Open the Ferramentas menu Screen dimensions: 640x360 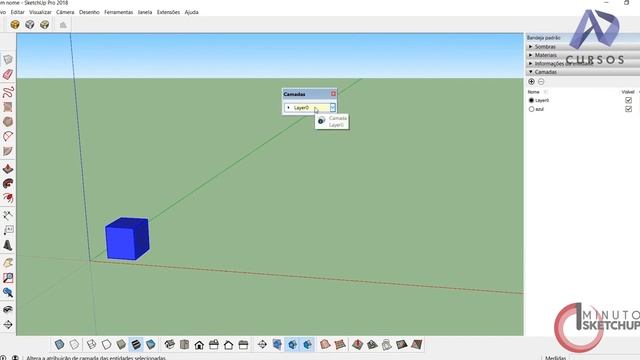(x=118, y=12)
